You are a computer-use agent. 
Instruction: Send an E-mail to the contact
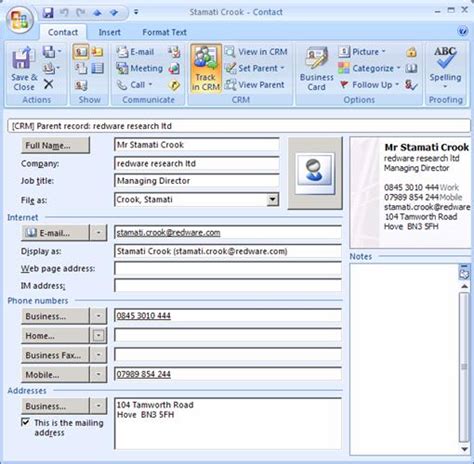[135, 52]
